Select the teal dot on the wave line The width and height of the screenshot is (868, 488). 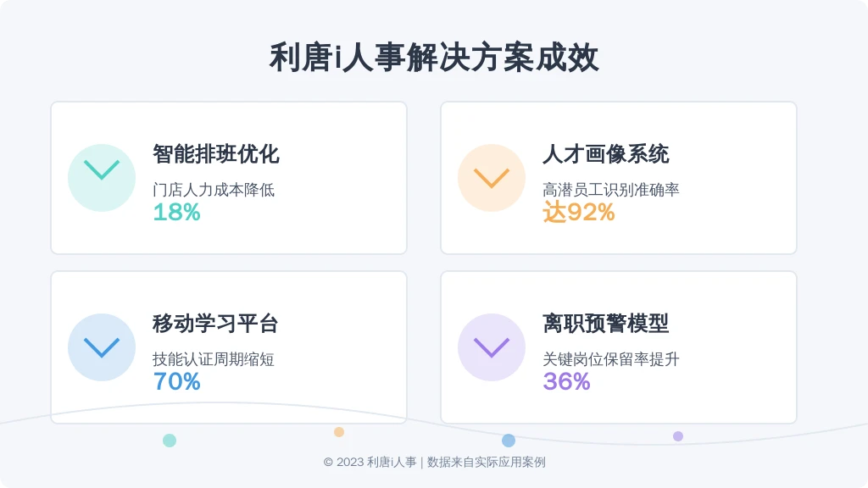[x=170, y=441]
